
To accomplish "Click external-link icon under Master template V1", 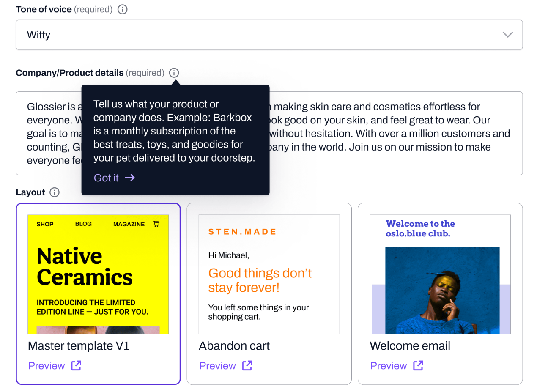I will click(x=76, y=365).
